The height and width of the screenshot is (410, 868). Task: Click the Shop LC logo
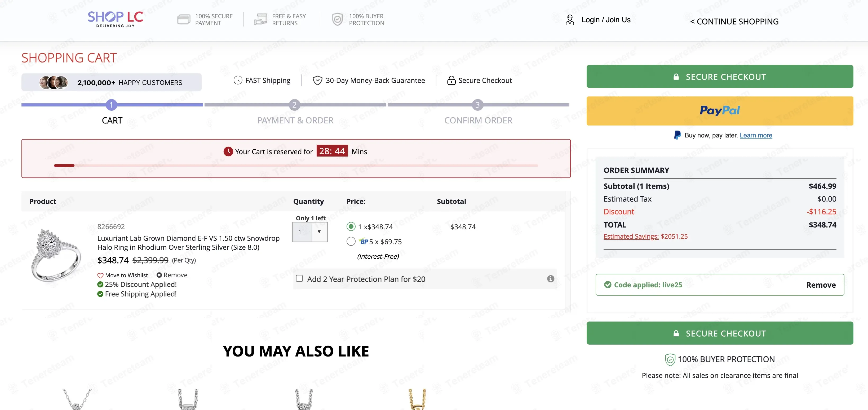coord(115,19)
